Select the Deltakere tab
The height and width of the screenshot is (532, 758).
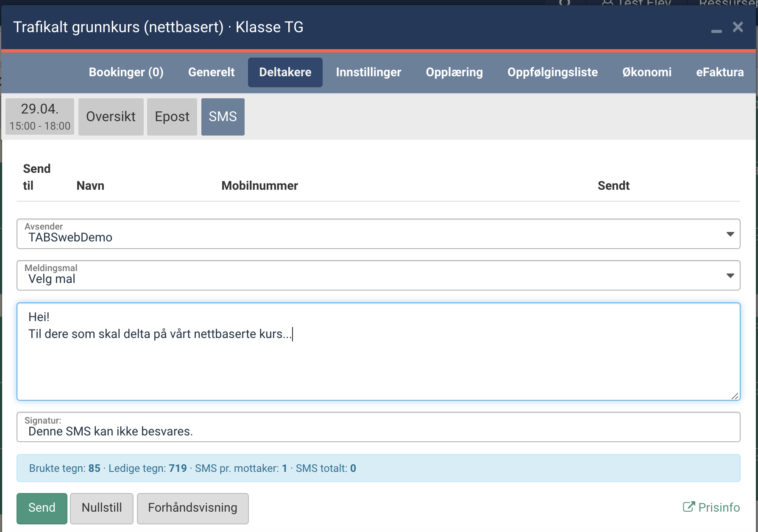[285, 72]
